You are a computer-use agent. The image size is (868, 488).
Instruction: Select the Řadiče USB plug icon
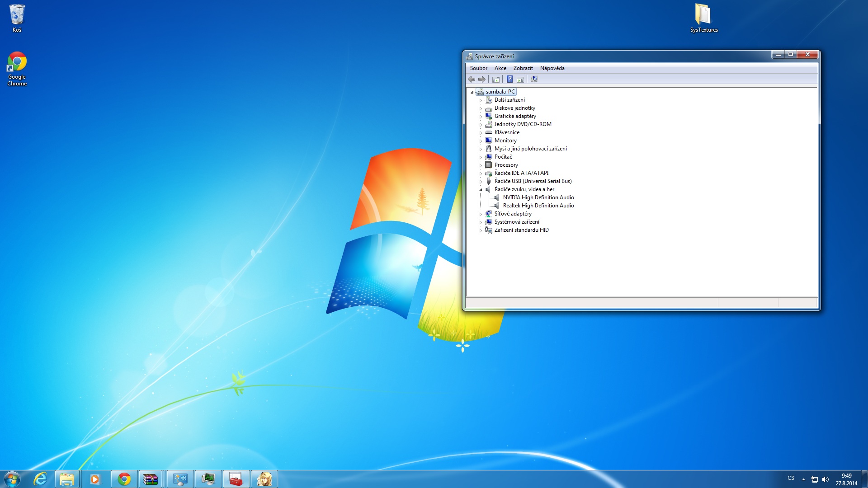tap(489, 181)
